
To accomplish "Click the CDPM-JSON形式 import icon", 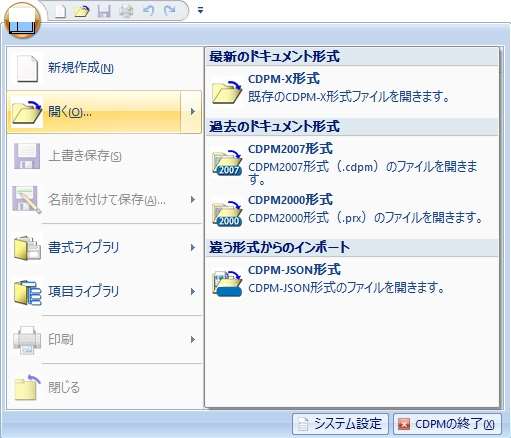I will [x=227, y=283].
